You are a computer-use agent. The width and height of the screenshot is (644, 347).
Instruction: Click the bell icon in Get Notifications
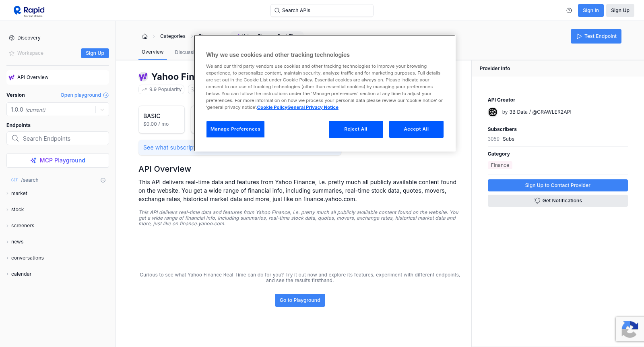coord(537,201)
